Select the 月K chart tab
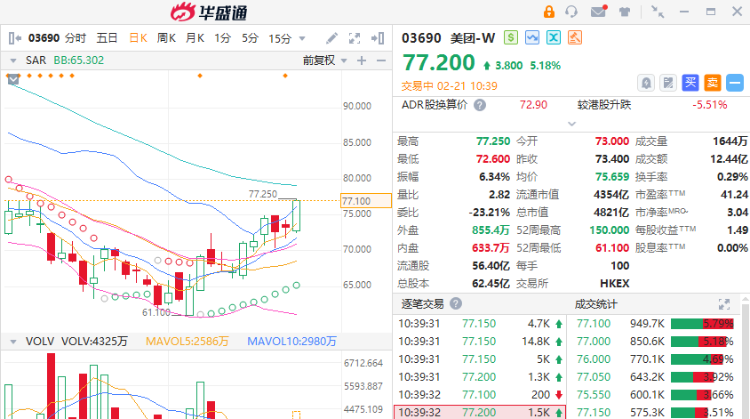 195,38
